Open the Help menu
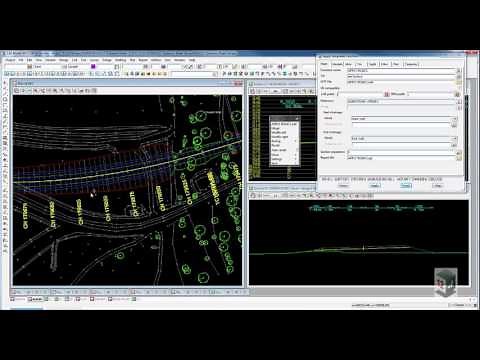 pos(192,60)
